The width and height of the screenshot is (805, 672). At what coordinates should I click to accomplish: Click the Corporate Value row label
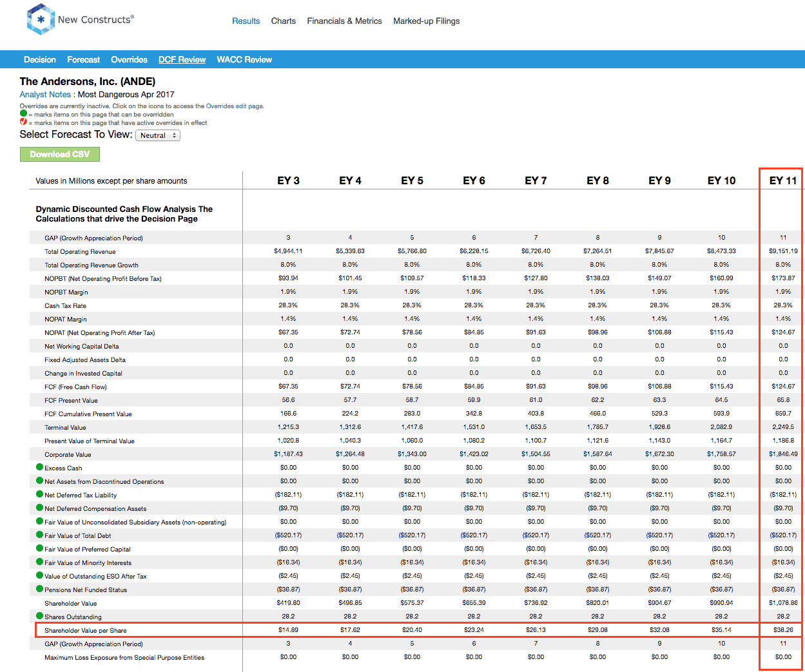click(x=68, y=454)
